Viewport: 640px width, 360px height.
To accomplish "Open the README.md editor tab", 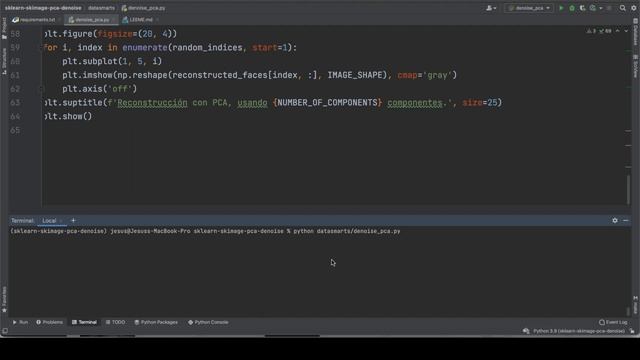I will click(x=138, y=20).
